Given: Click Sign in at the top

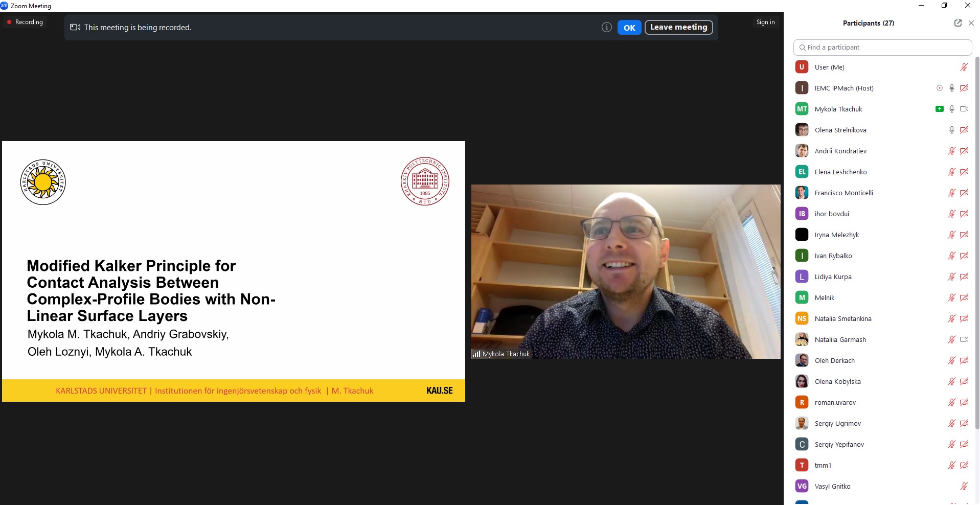Looking at the screenshot, I should [x=765, y=22].
